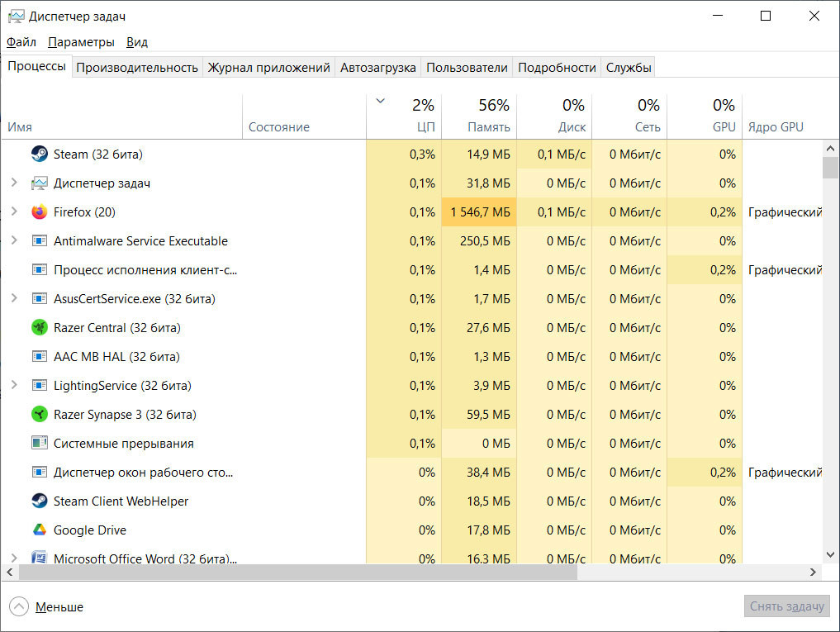The height and width of the screenshot is (632, 840).
Task: Sort by the Память column header
Action: [479, 116]
